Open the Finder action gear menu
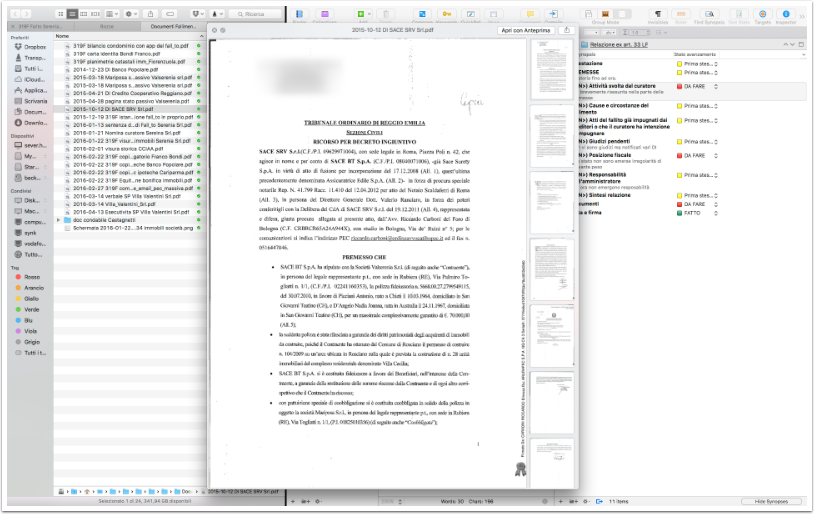 click(131, 14)
